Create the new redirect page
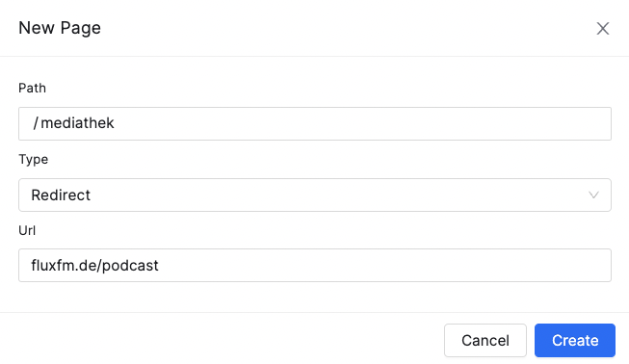The image size is (629, 364). tap(575, 340)
